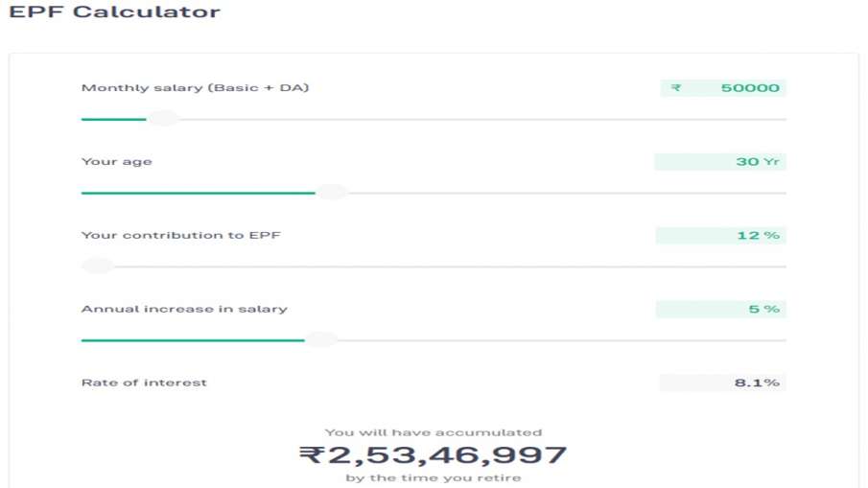Click the rupee symbol in salary field
The height and width of the screenshot is (488, 868).
pyautogui.click(x=676, y=88)
